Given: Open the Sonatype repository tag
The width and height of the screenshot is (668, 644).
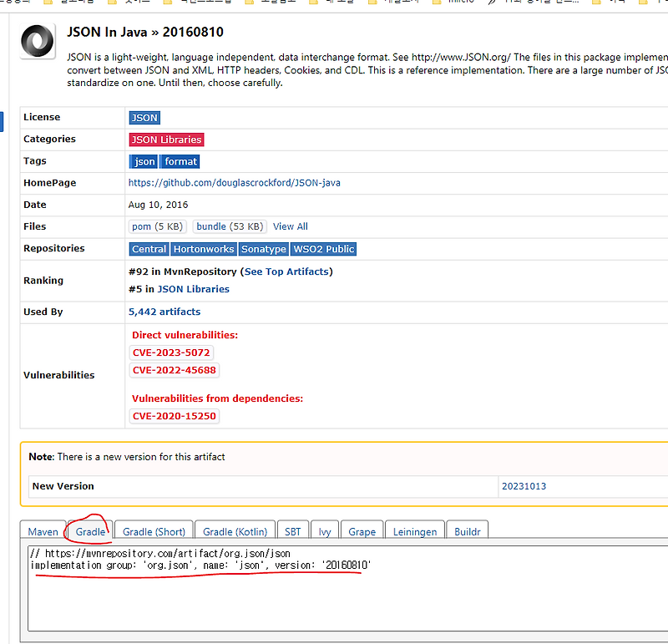Looking at the screenshot, I should click(x=263, y=249).
